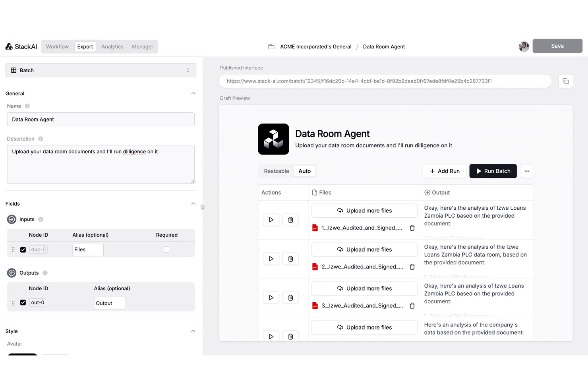Click the panel divider resize handle
This screenshot has width=588, height=392.
[x=203, y=207]
